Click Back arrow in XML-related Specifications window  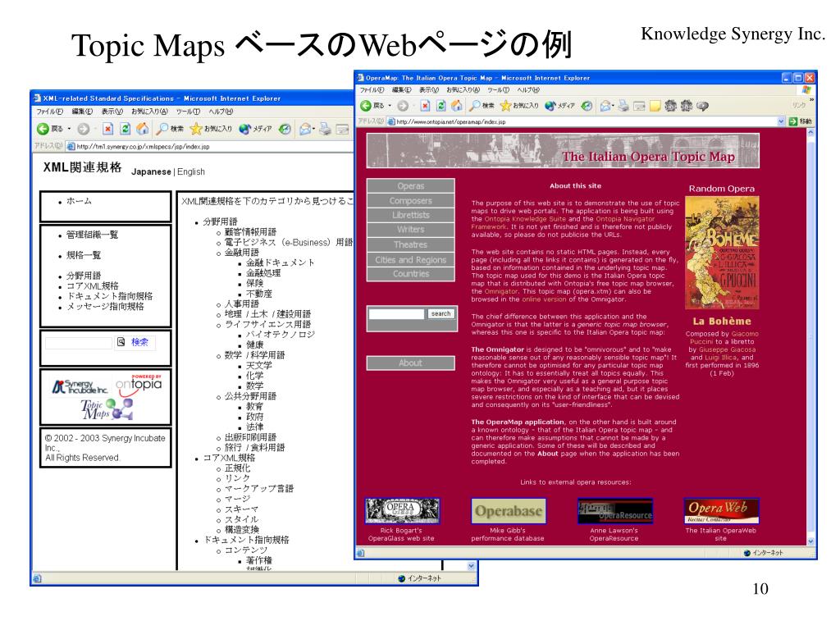coord(43,129)
